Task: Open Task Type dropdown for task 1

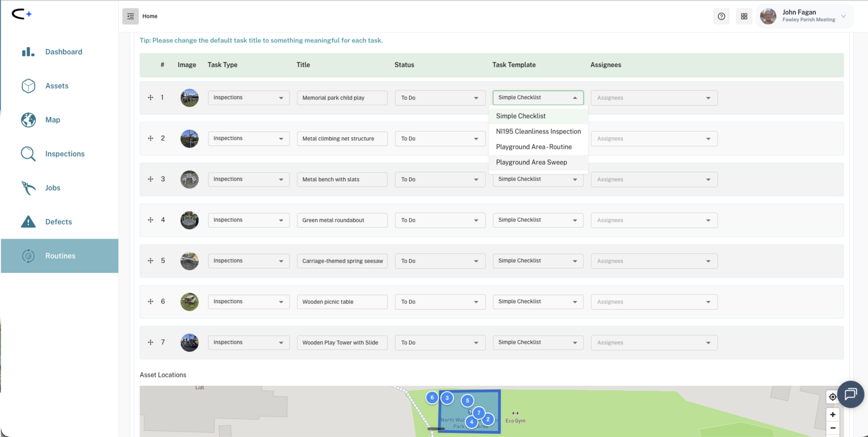Action: [x=248, y=98]
